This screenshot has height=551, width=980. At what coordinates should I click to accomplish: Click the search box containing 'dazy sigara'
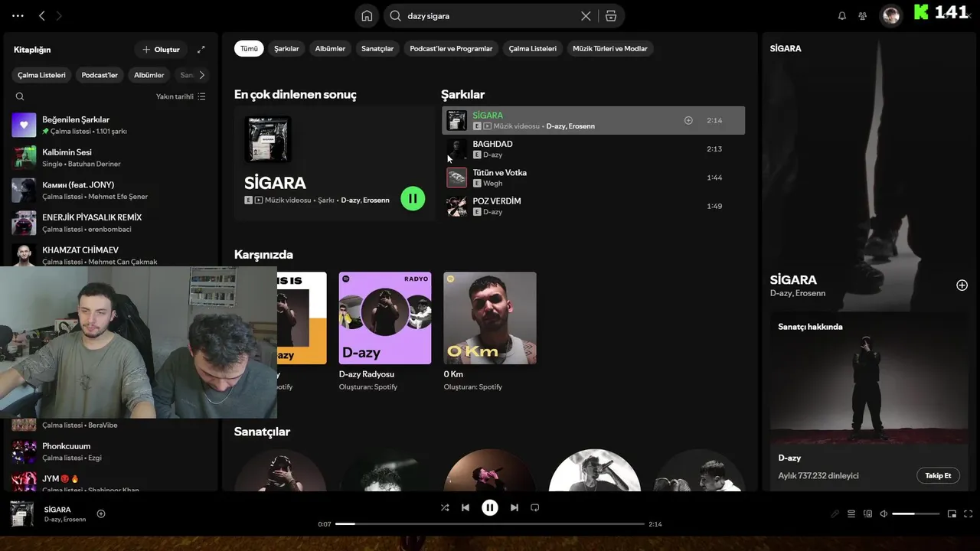(x=491, y=16)
